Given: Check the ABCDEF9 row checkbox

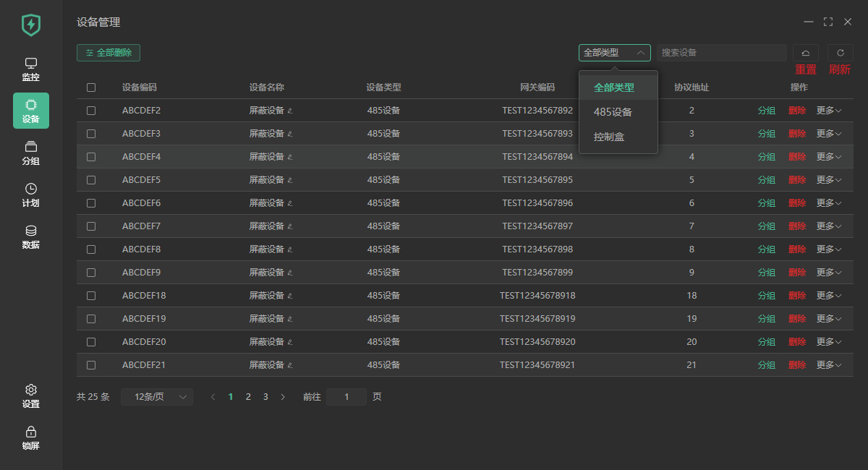Looking at the screenshot, I should click(x=91, y=273).
